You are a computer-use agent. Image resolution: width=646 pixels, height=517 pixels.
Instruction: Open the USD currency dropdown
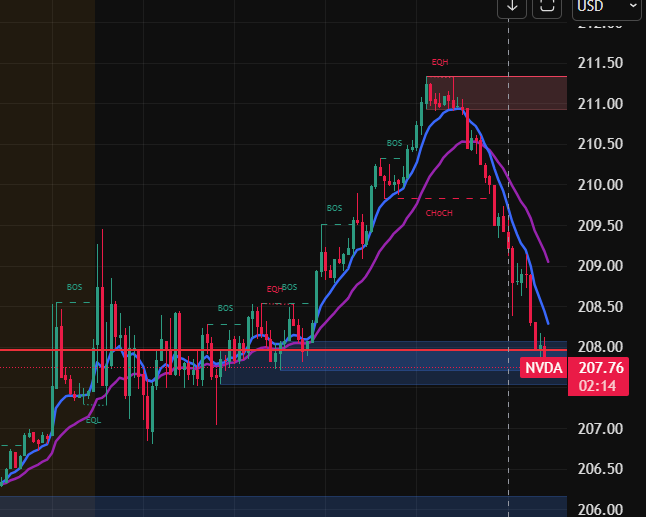607,7
